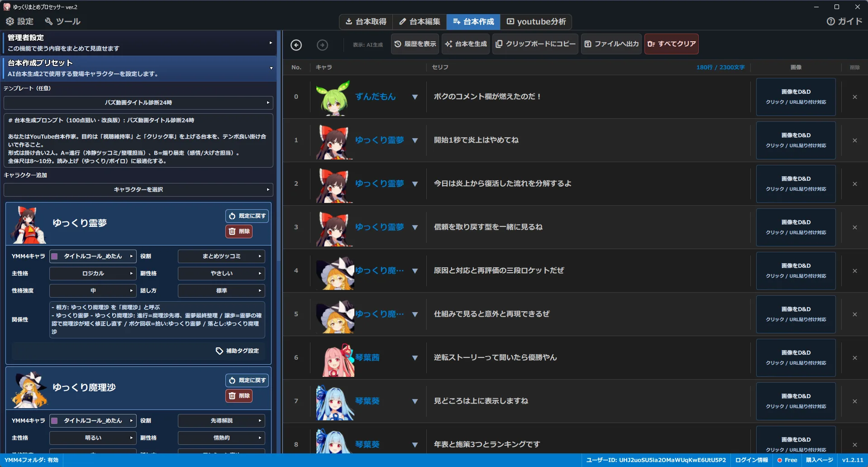Viewport: 868px width, 467px height.
Task: Click the ゆっくり霊夢 関係性 text field
Action: tap(157, 320)
